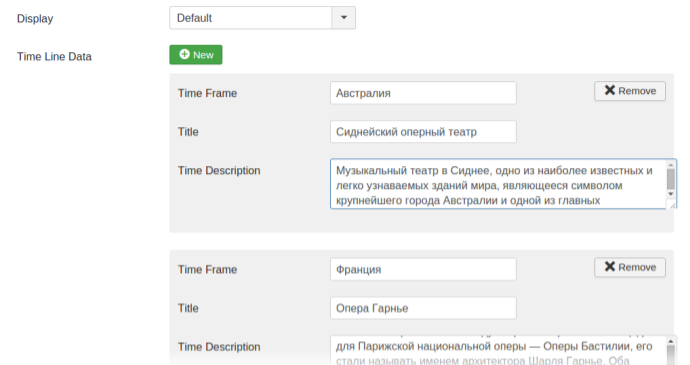
Task: Click the first description scrollbar thumb
Action: [671, 179]
